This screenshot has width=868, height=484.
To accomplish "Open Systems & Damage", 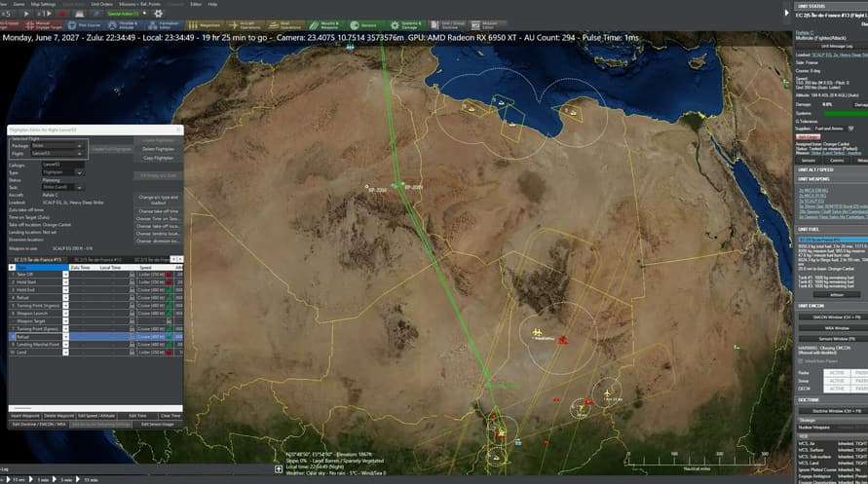I will (406, 25).
